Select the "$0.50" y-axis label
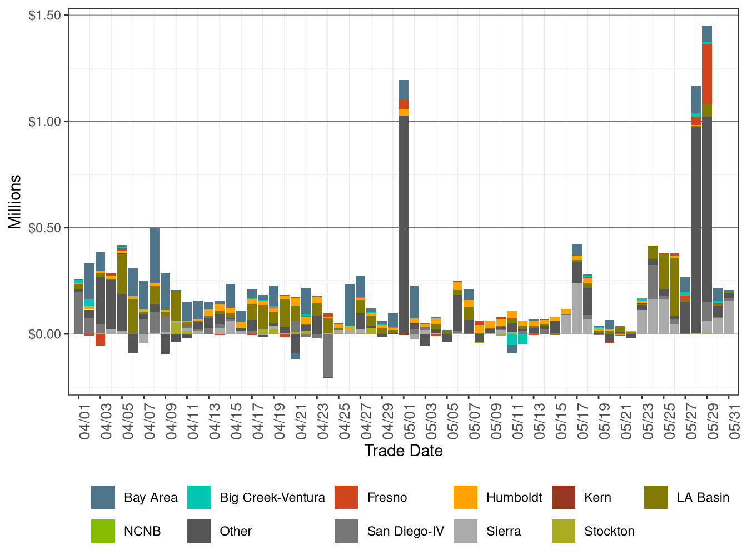 point(45,228)
